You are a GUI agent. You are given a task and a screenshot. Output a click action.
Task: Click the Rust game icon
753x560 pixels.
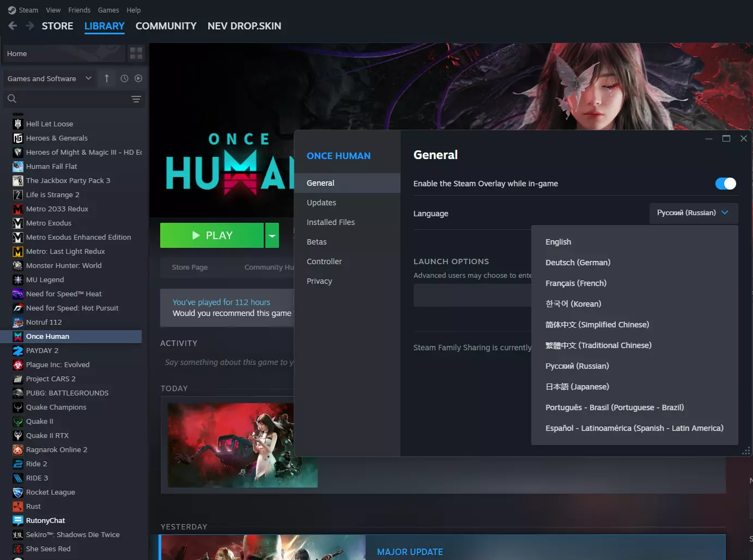(18, 506)
